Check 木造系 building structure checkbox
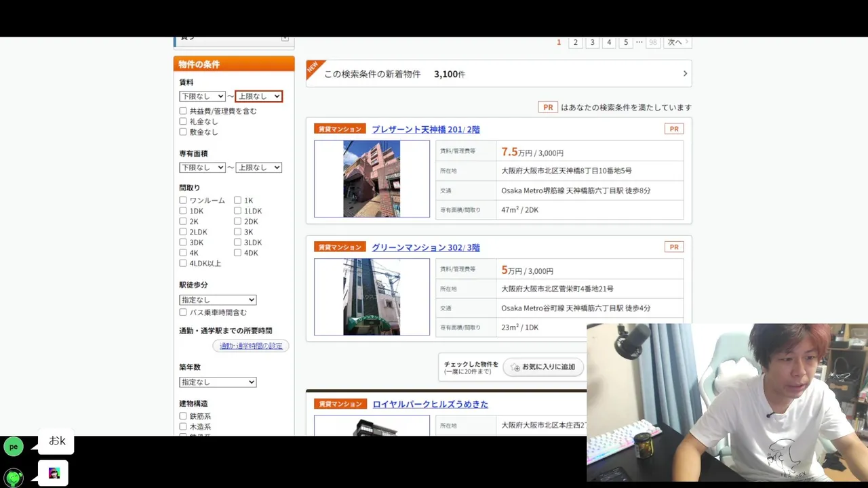The width and height of the screenshot is (868, 488). click(183, 427)
